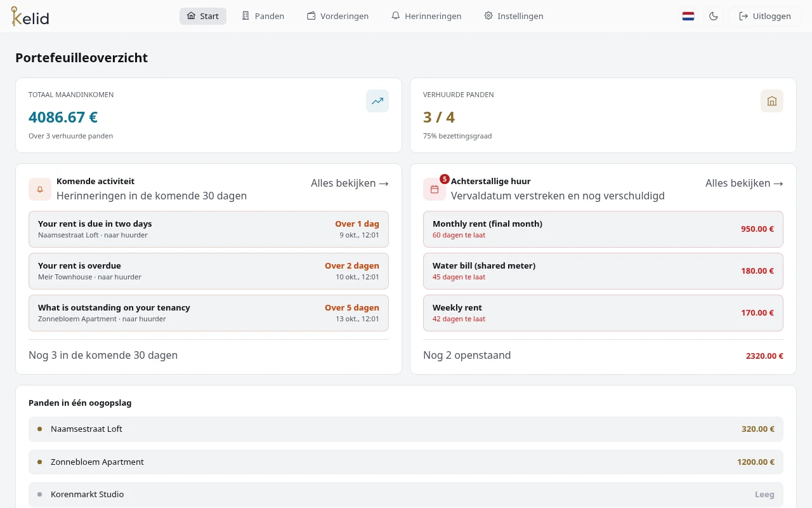This screenshot has width=812, height=508.
Task: Toggle dark mode moon icon
Action: tap(714, 16)
